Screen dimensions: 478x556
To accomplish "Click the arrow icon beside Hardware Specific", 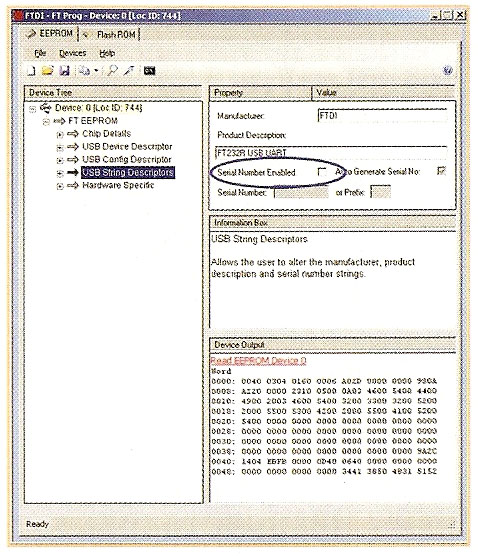I will tap(73, 185).
